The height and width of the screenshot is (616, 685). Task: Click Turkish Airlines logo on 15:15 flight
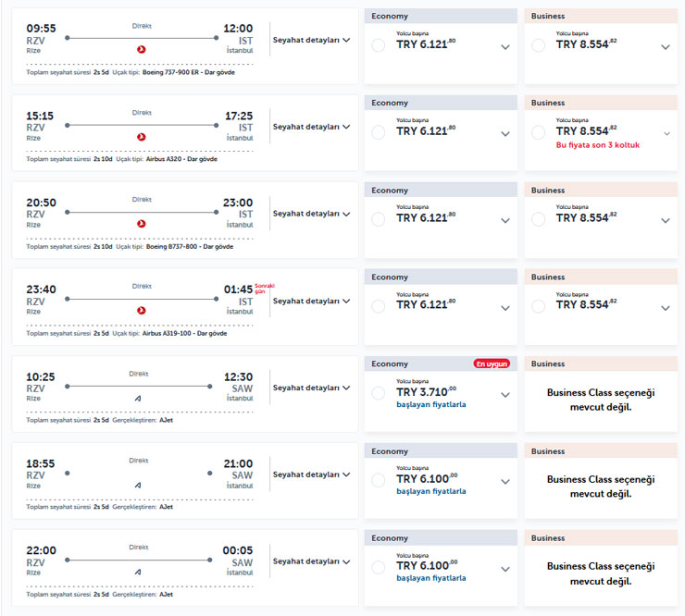pos(142,136)
